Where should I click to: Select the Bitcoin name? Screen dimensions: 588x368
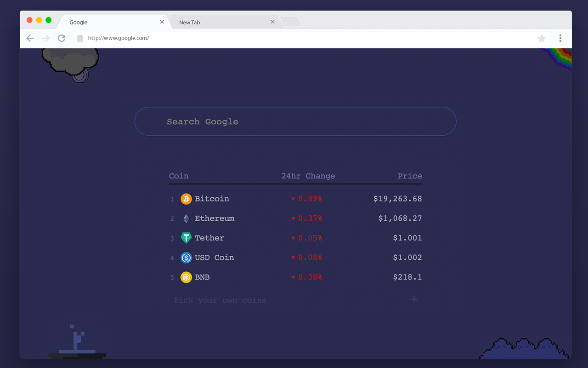(212, 199)
